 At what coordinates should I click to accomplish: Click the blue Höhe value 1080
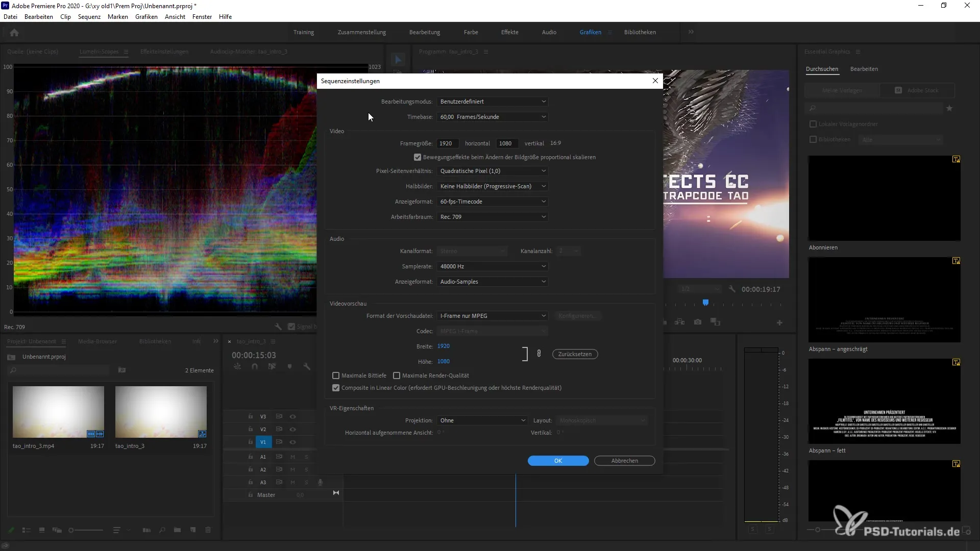tap(443, 361)
